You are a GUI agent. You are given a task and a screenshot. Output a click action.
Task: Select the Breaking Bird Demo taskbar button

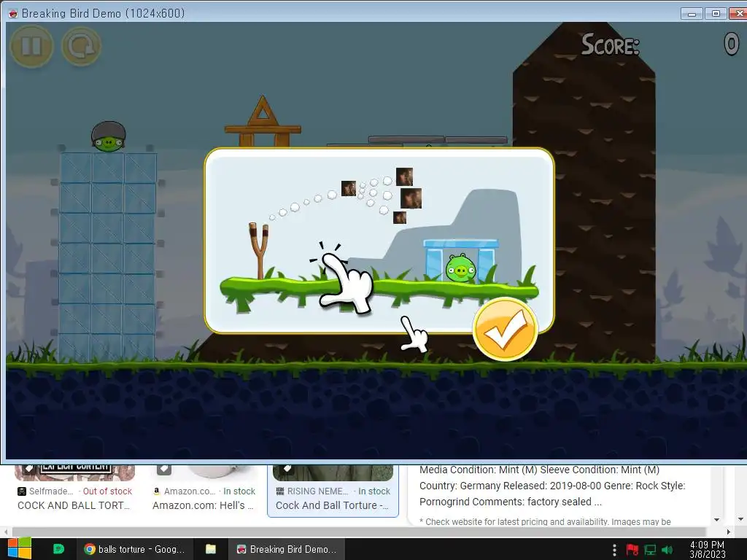(x=286, y=549)
